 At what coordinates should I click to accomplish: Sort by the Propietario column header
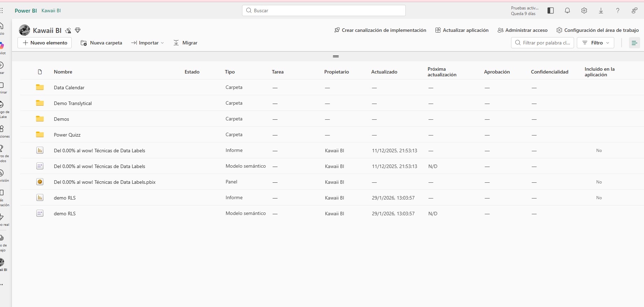(337, 72)
